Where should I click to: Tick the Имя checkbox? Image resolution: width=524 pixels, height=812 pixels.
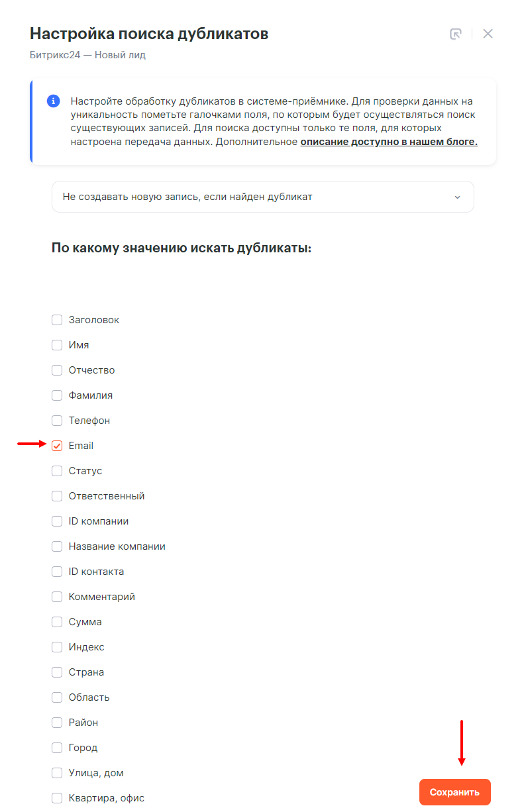(x=57, y=345)
